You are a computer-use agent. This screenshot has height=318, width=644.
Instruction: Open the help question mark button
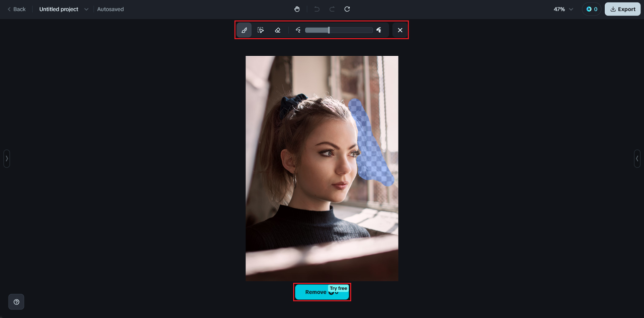click(16, 302)
